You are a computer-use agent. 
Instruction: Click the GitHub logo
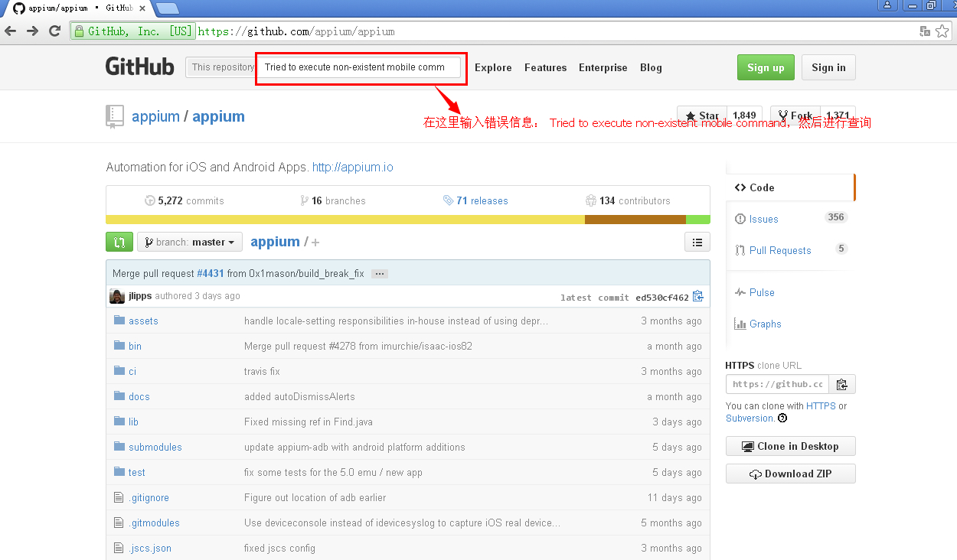[x=139, y=67]
